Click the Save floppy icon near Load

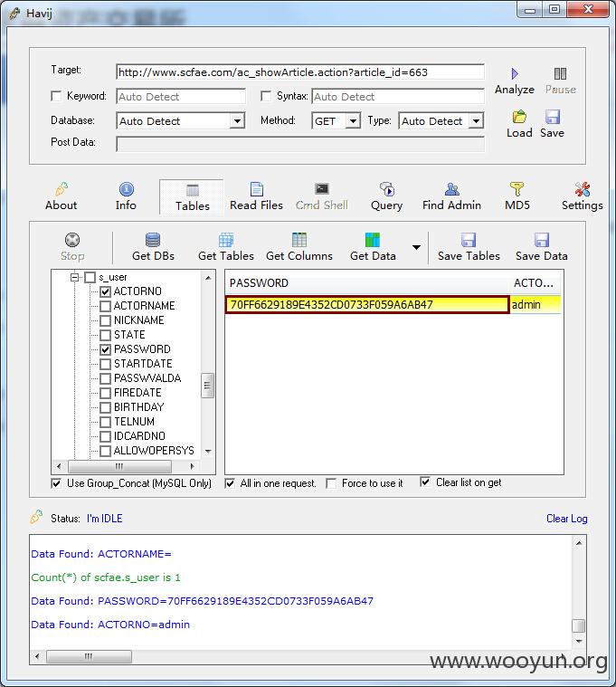(553, 117)
